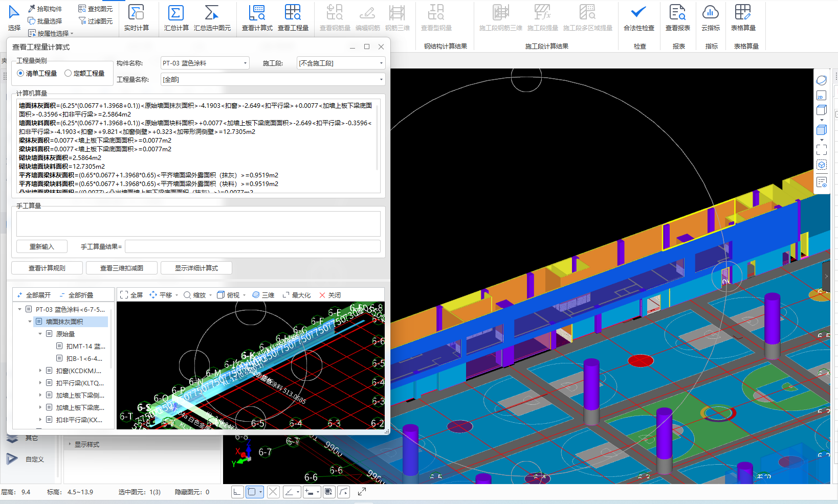The image size is (838, 504).
Task: Click 重新输入 re-enter button
Action: pos(42,246)
